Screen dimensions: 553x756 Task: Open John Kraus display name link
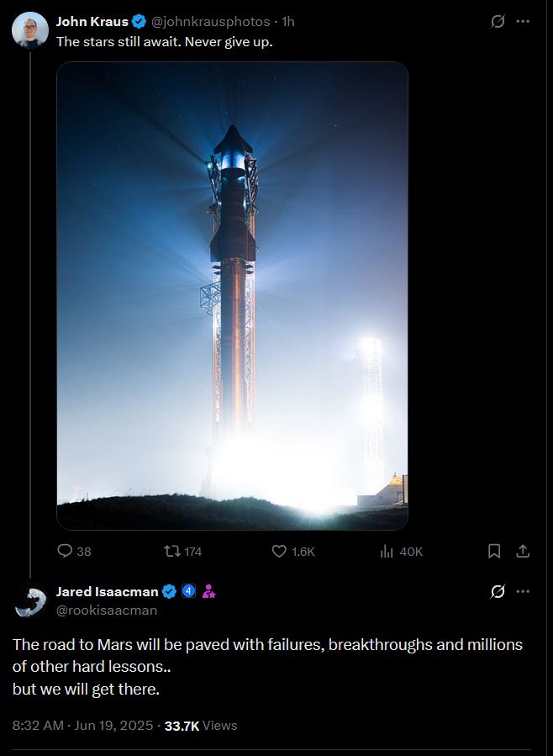[92, 22]
